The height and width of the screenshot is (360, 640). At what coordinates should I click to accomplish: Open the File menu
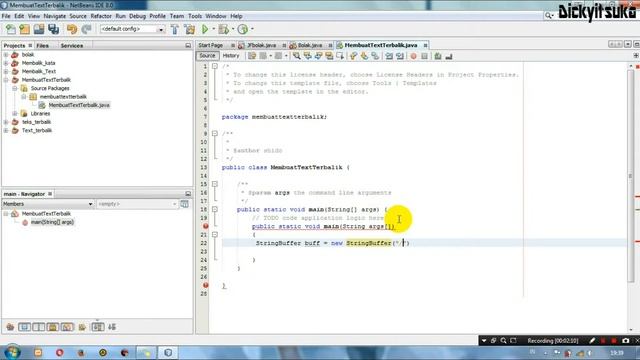coord(6,16)
